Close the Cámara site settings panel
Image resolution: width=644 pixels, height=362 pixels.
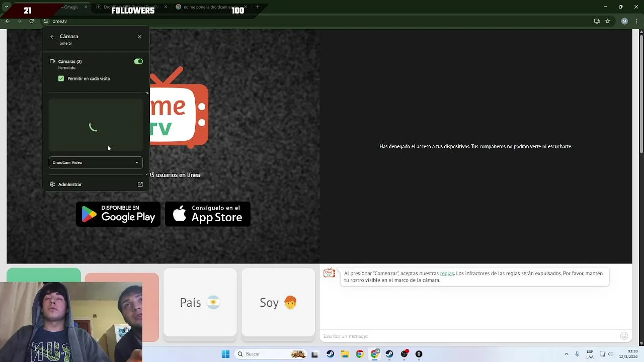(x=139, y=37)
